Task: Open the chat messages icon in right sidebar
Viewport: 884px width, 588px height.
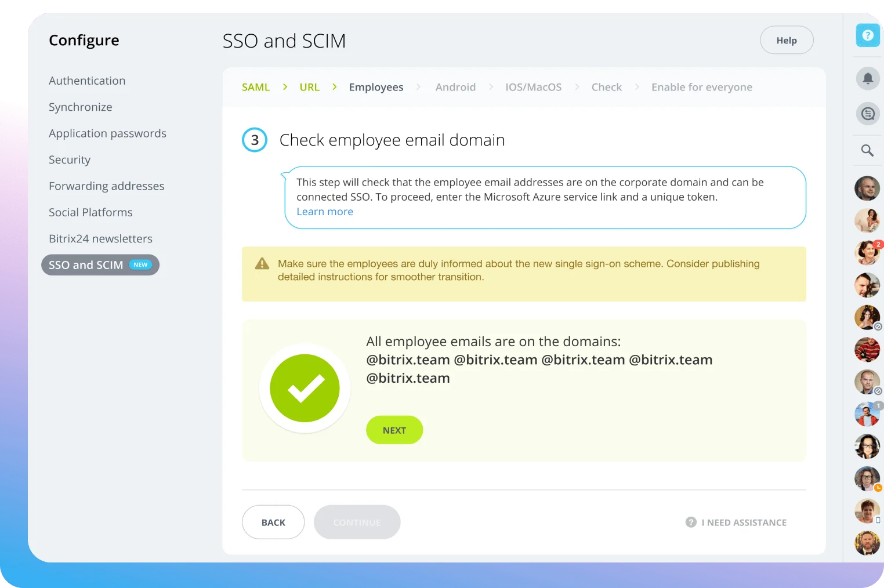Action: click(x=868, y=114)
